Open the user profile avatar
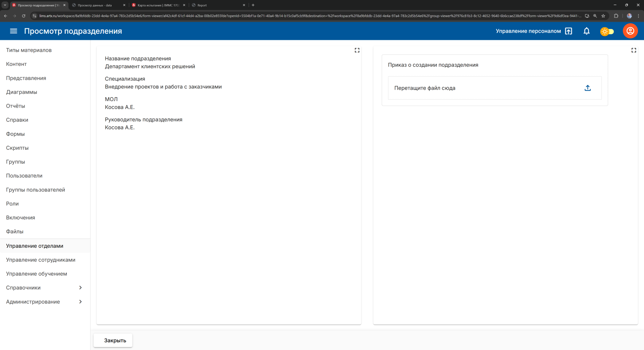 (x=630, y=31)
